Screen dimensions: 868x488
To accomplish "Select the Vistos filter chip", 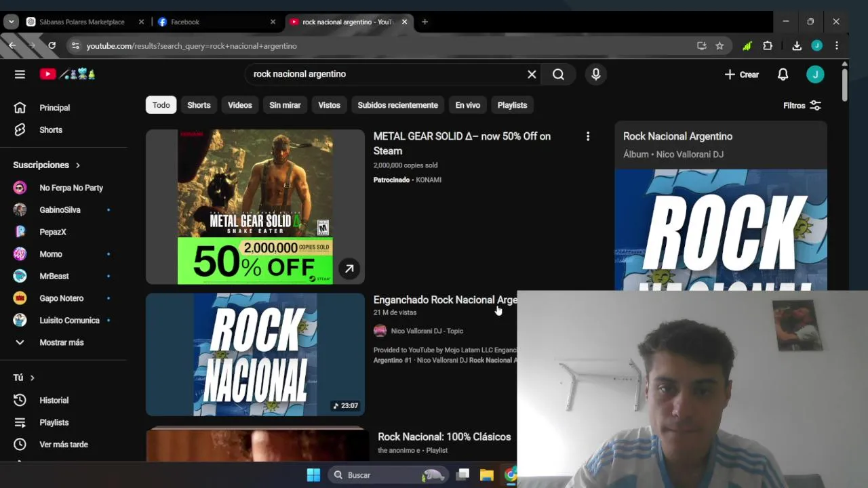I will [330, 105].
